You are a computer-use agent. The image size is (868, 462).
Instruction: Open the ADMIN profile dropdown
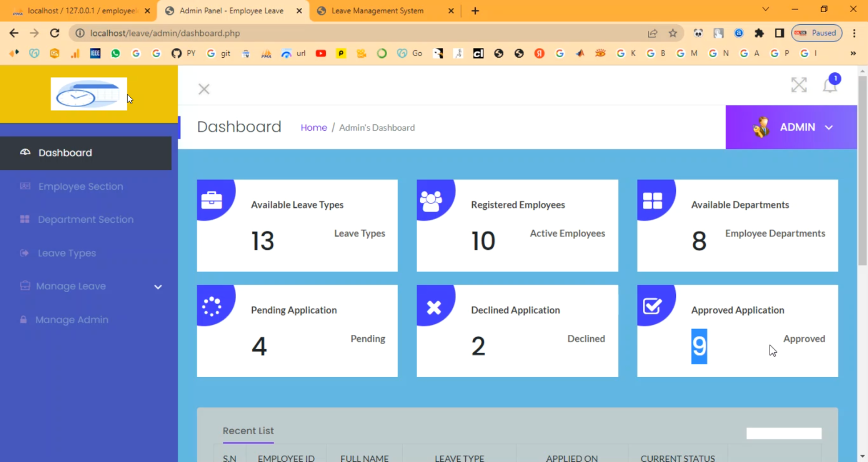click(x=791, y=127)
